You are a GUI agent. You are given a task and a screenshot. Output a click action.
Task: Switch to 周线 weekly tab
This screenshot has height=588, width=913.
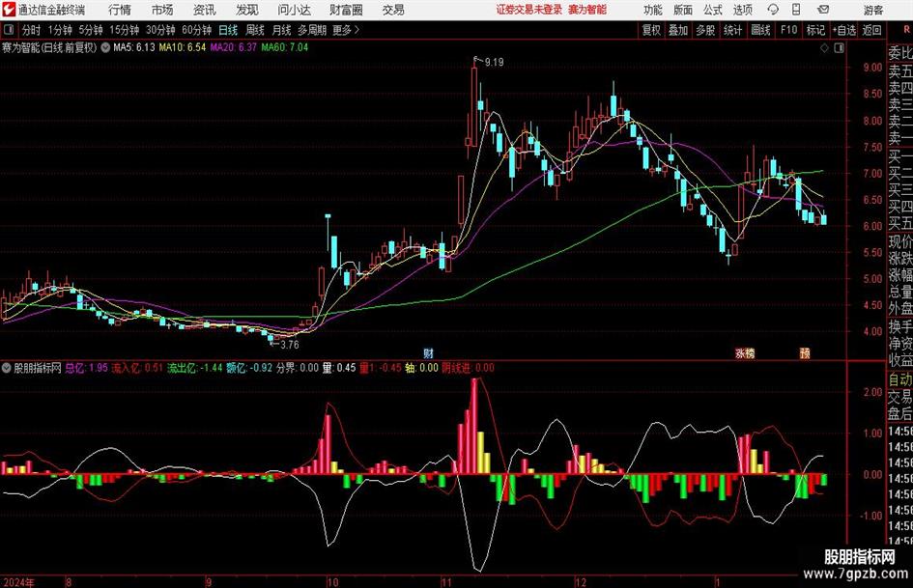(254, 30)
